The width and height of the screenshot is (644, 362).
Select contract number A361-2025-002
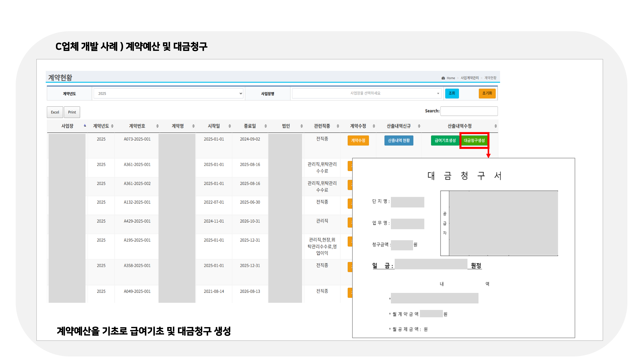pyautogui.click(x=137, y=184)
